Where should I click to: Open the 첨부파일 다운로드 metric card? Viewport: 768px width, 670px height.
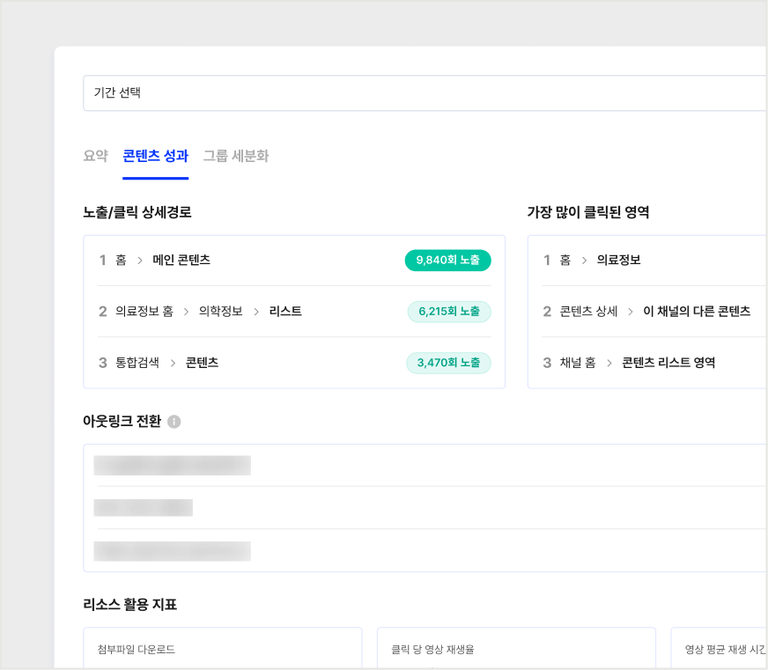click(222, 648)
